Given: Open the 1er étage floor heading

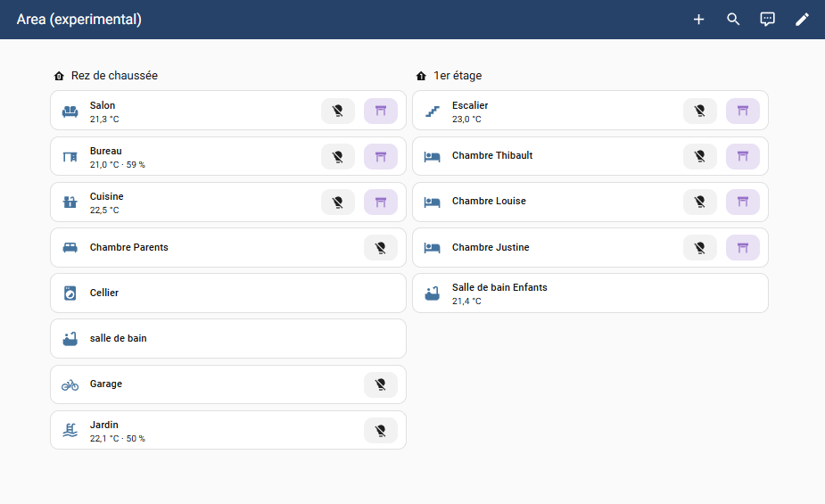Looking at the screenshot, I should point(458,76).
